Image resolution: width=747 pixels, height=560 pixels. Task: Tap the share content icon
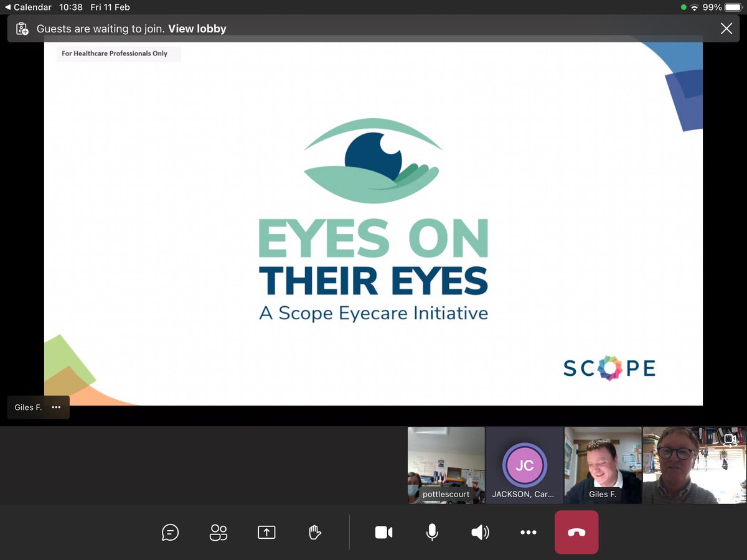tap(266, 532)
